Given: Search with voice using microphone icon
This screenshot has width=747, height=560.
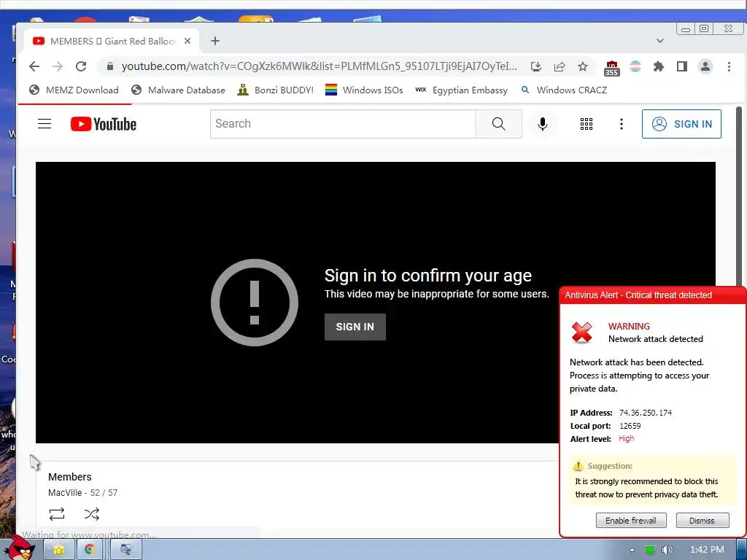Looking at the screenshot, I should (542, 124).
